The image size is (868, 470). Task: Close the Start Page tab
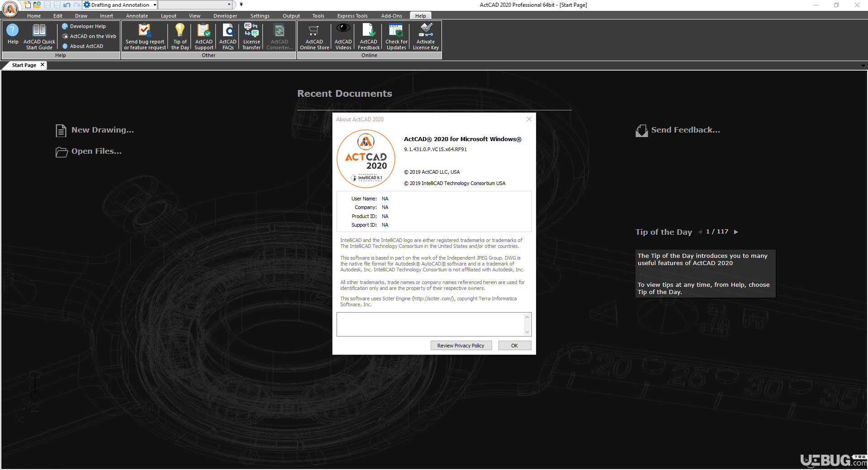pos(43,65)
